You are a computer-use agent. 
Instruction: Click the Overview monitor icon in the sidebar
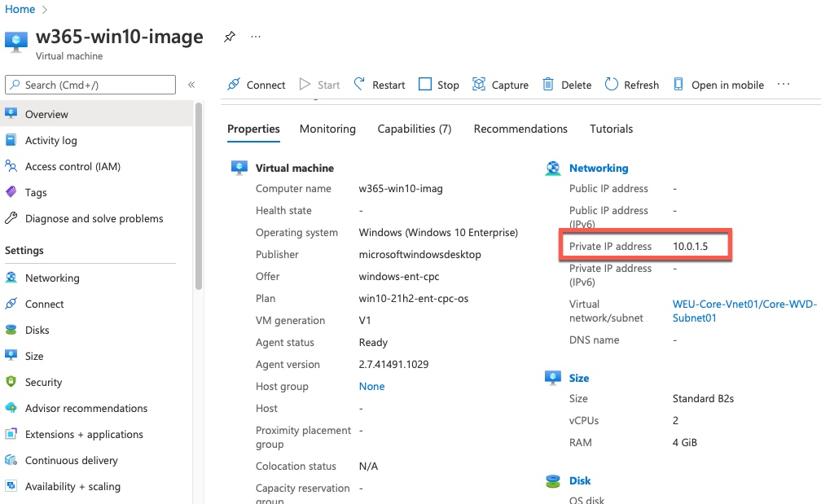(x=11, y=113)
